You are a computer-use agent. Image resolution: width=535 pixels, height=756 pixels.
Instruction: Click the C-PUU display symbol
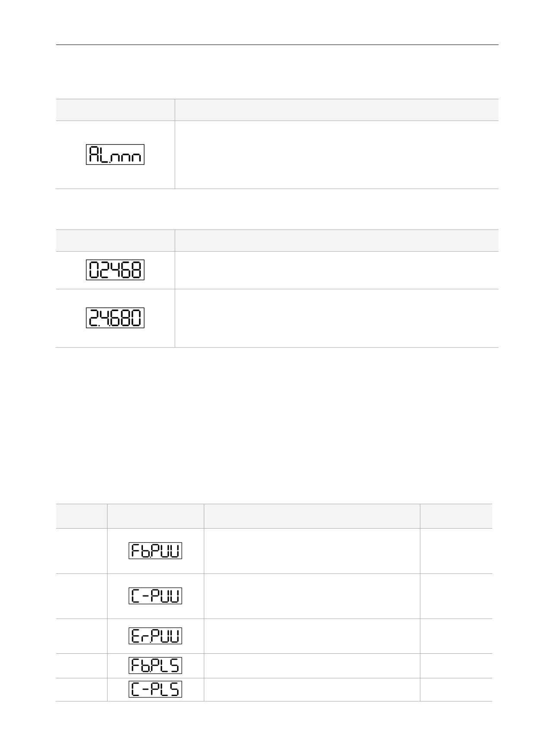(155, 596)
